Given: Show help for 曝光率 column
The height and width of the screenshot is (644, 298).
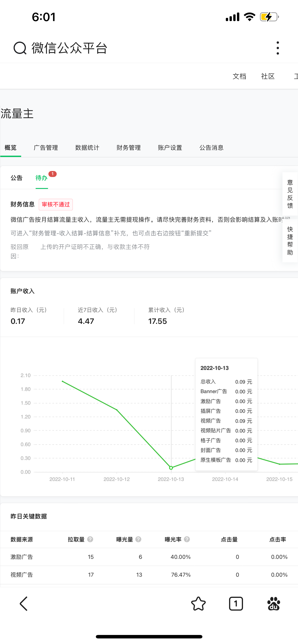Looking at the screenshot, I should 187,539.
